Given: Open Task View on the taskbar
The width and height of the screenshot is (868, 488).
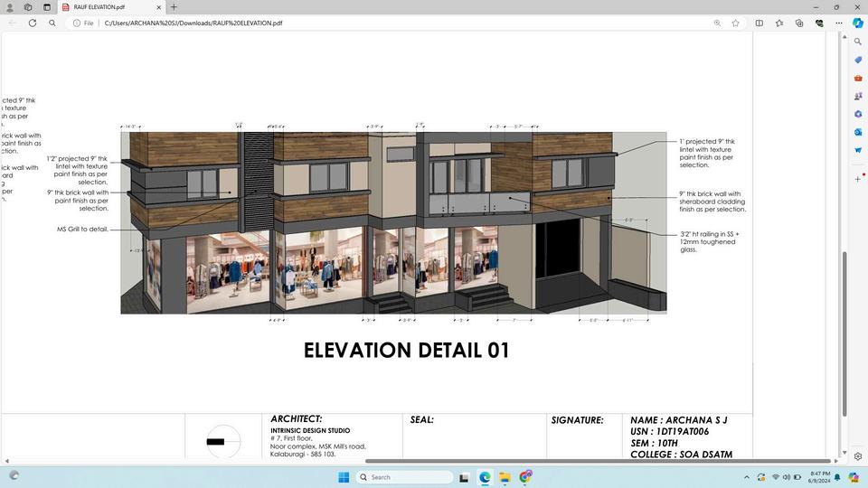Looking at the screenshot, I should [x=465, y=477].
